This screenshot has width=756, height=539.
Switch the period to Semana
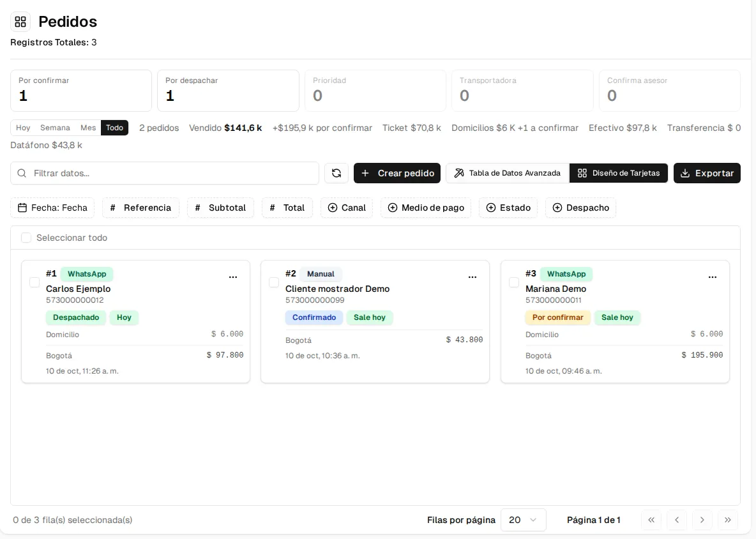click(55, 128)
